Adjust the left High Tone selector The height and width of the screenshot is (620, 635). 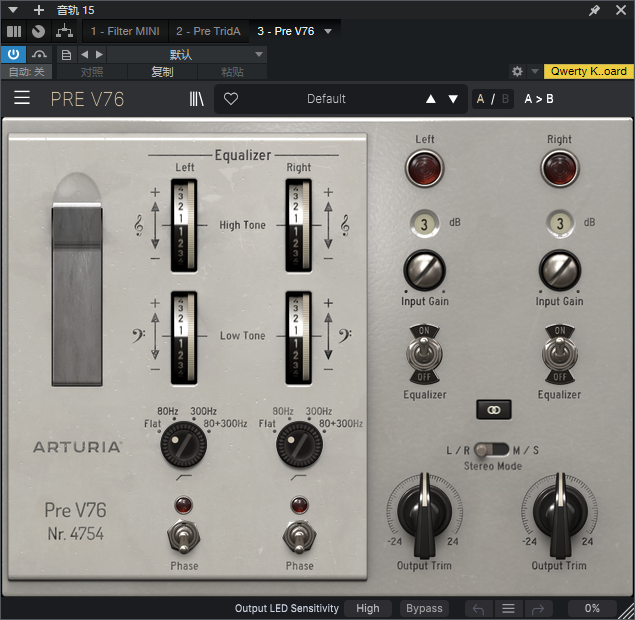click(x=184, y=225)
